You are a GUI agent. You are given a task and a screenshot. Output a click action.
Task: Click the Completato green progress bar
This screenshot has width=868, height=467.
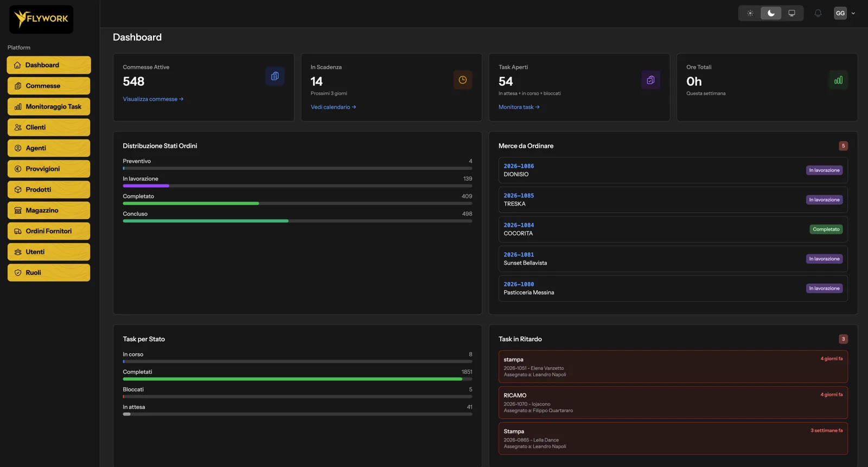(x=297, y=203)
